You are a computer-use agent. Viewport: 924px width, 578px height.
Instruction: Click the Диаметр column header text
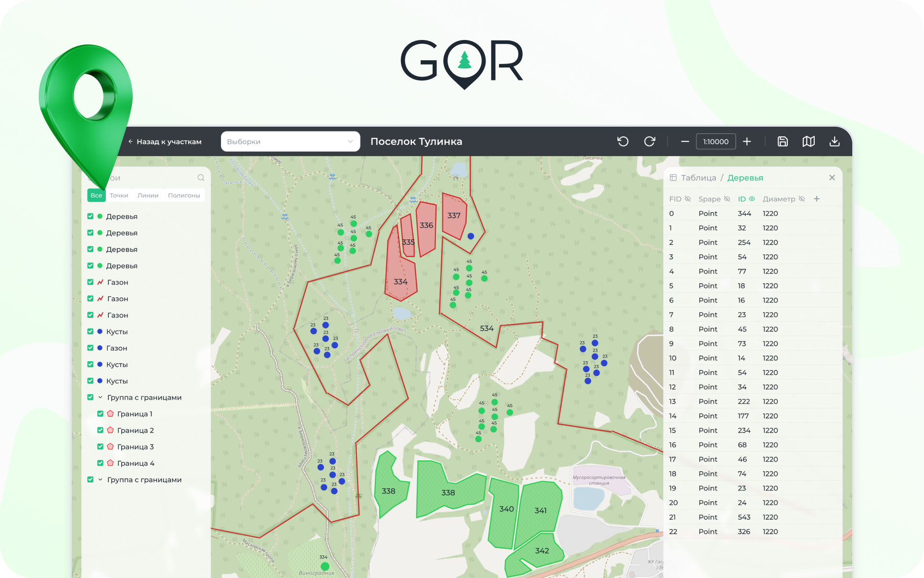779,199
